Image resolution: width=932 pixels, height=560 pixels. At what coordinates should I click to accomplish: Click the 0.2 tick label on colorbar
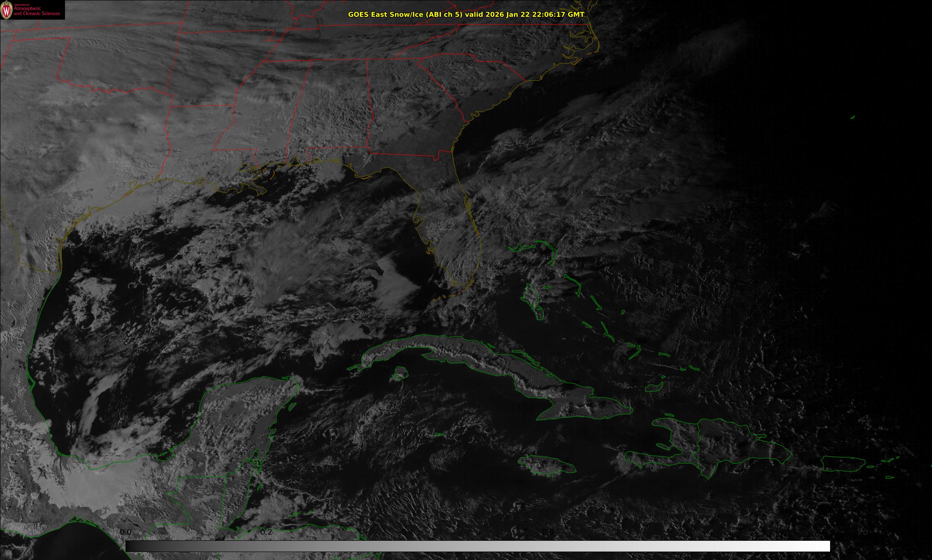(266, 532)
